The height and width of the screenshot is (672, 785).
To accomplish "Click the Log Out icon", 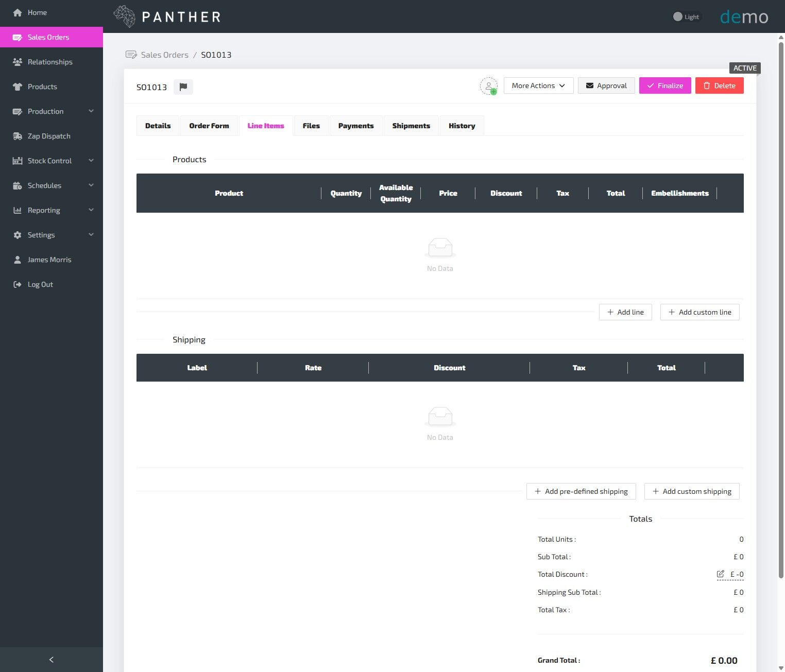I will pyautogui.click(x=18, y=284).
